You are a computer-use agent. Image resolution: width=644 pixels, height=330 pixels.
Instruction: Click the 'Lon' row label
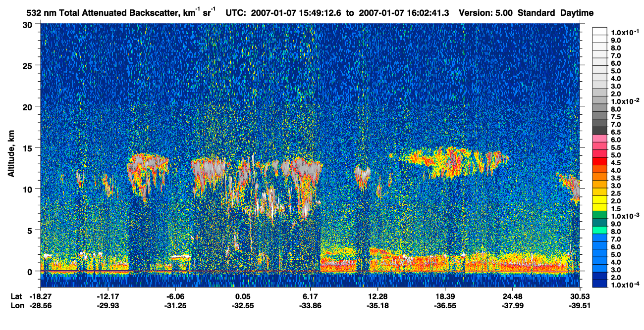[16, 305]
